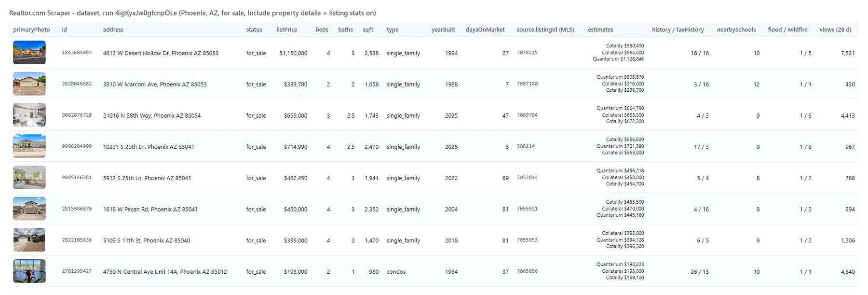
Task: Open photo thumbnail for 21016 N 58th Way
Action: click(x=29, y=115)
